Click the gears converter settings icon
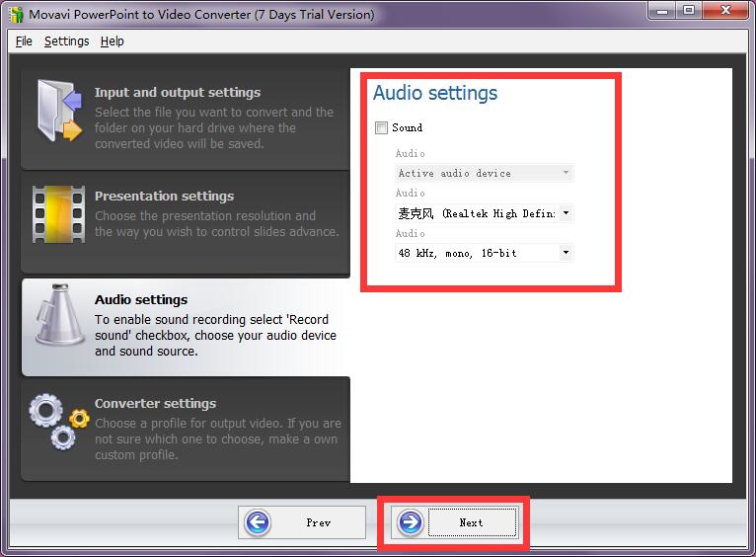 tap(59, 422)
